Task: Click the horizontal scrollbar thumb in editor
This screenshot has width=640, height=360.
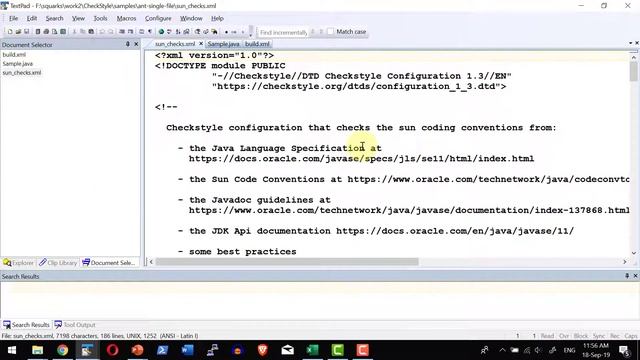Action: (287, 262)
